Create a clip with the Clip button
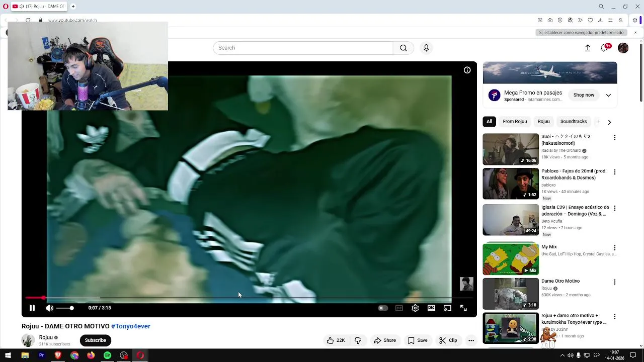Viewport: 644px width, 362px height. (x=448, y=340)
